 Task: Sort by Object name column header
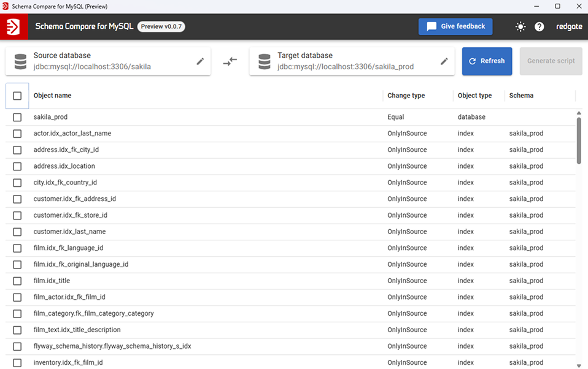click(x=53, y=96)
